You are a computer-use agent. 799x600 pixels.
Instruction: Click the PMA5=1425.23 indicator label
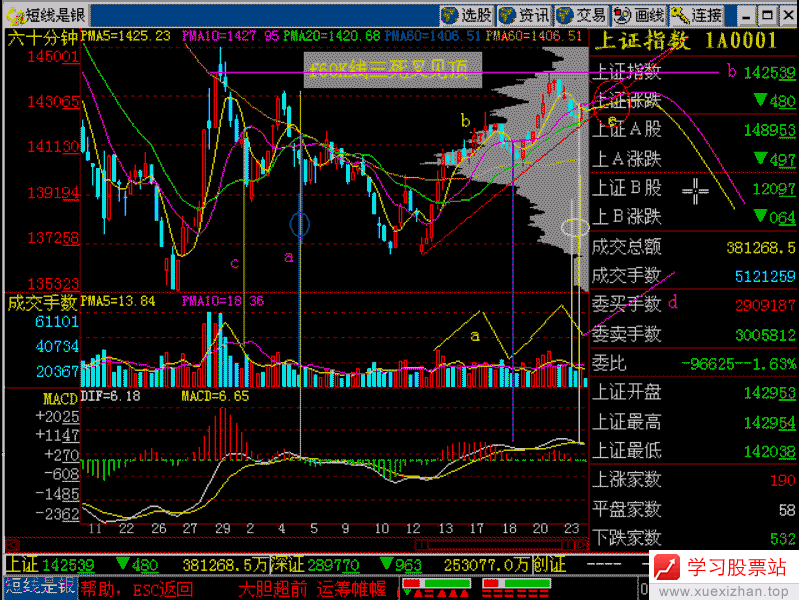(x=125, y=36)
